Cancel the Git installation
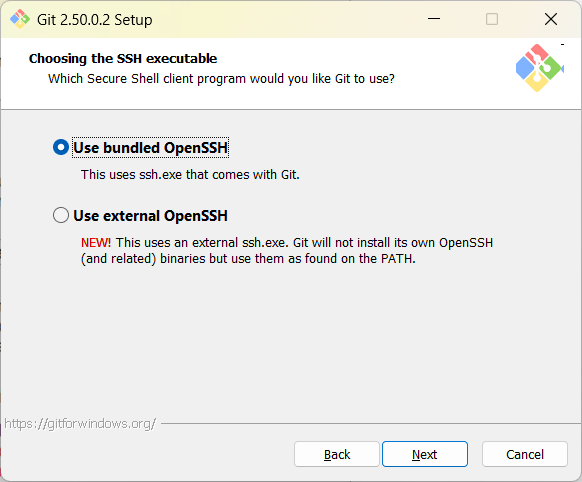Image resolution: width=582 pixels, height=482 pixels. pos(525,454)
